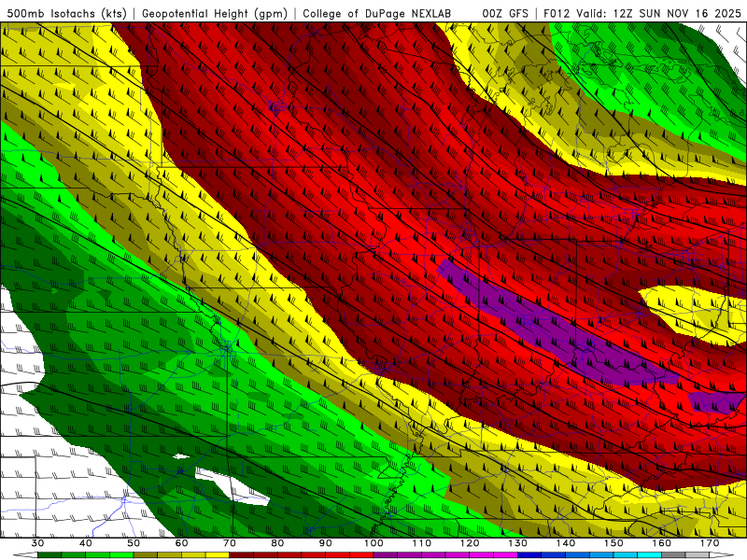Viewport: 747px width, 560px height.
Task: Click the legend value "100"
Action: pyautogui.click(x=373, y=543)
